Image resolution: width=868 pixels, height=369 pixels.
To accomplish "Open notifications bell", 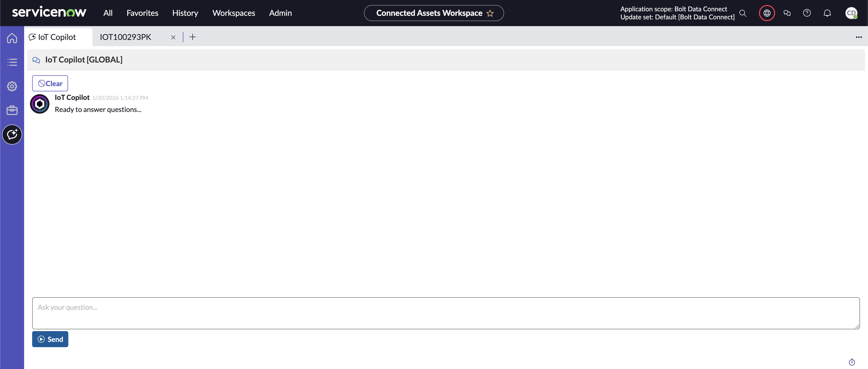I will (x=827, y=13).
